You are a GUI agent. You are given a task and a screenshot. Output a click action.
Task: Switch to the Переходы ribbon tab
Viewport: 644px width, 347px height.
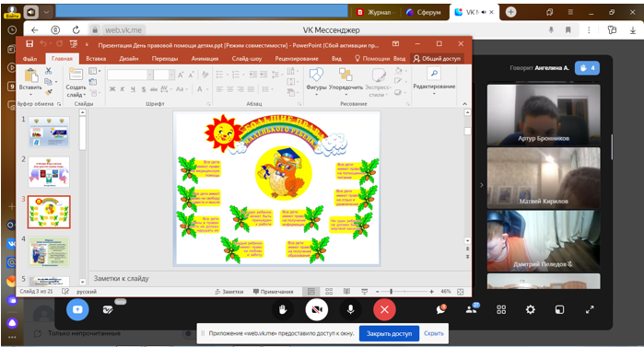(x=165, y=59)
